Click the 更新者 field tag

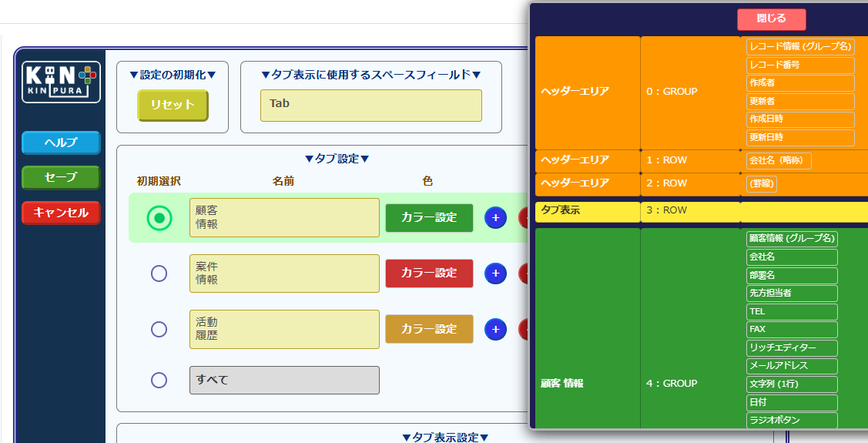(x=800, y=102)
